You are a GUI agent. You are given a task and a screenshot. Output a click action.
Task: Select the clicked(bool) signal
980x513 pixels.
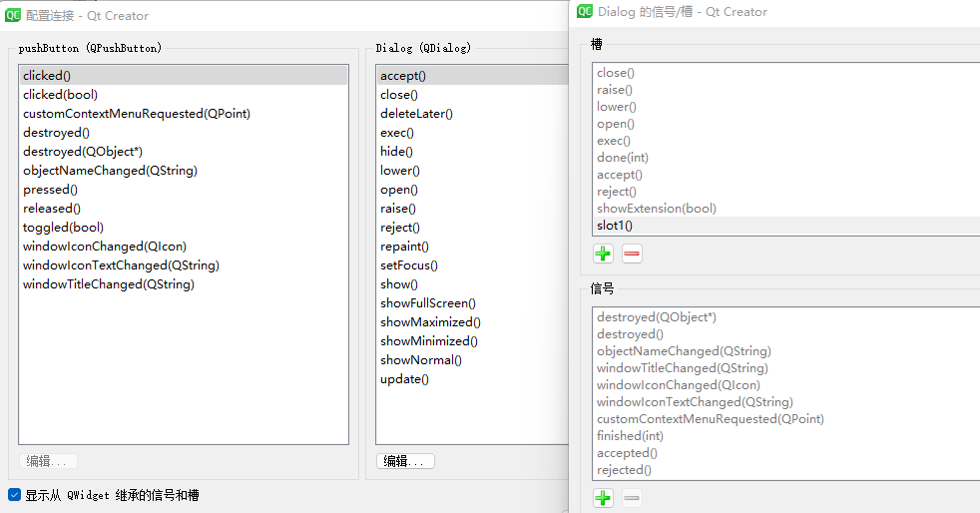tap(183, 95)
